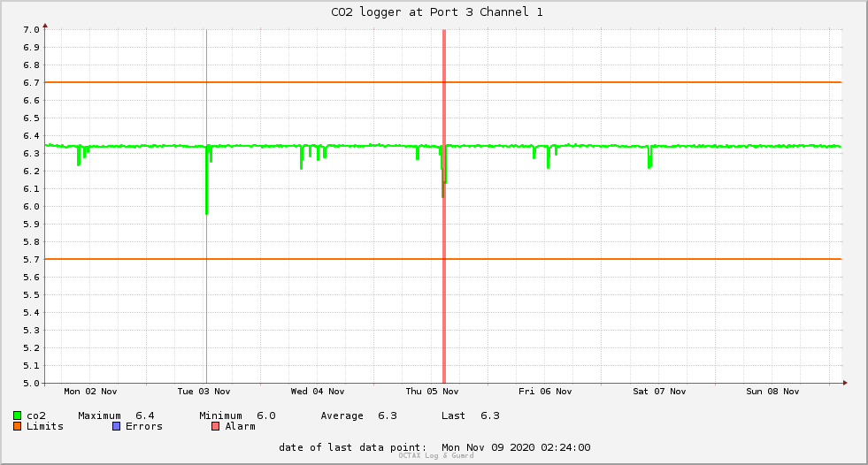Click the 'Mon 02 Nov' axis label
868x465 pixels.
tap(90, 392)
